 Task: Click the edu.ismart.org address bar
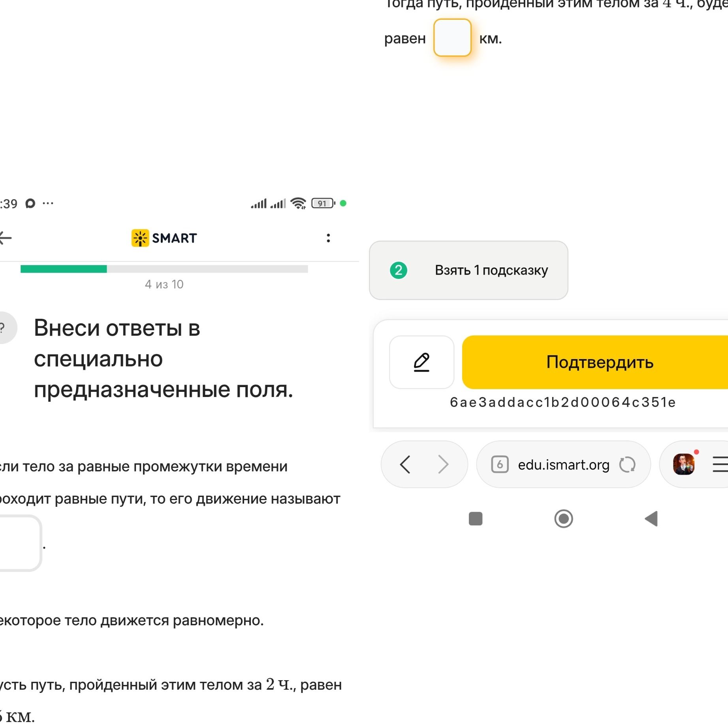[x=563, y=465]
